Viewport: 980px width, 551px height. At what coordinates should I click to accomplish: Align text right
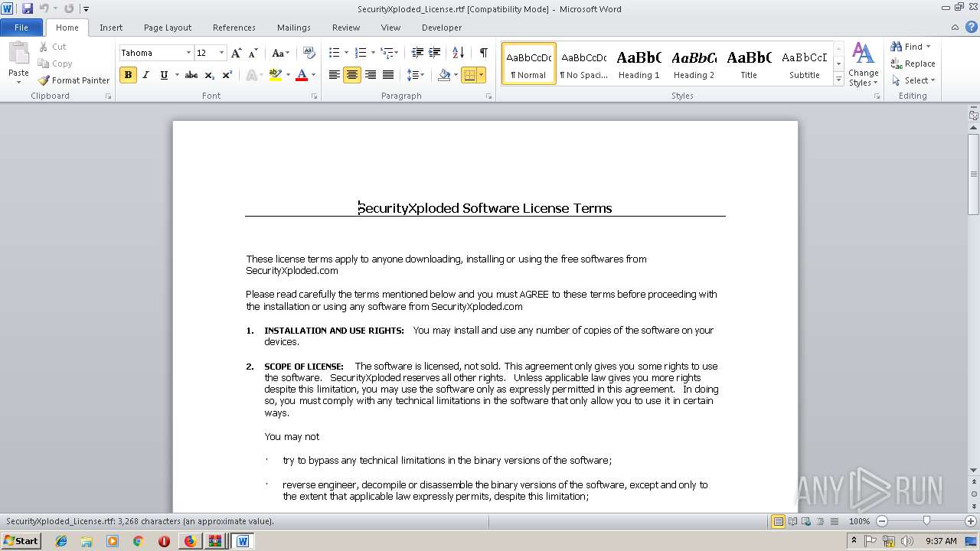[x=371, y=75]
